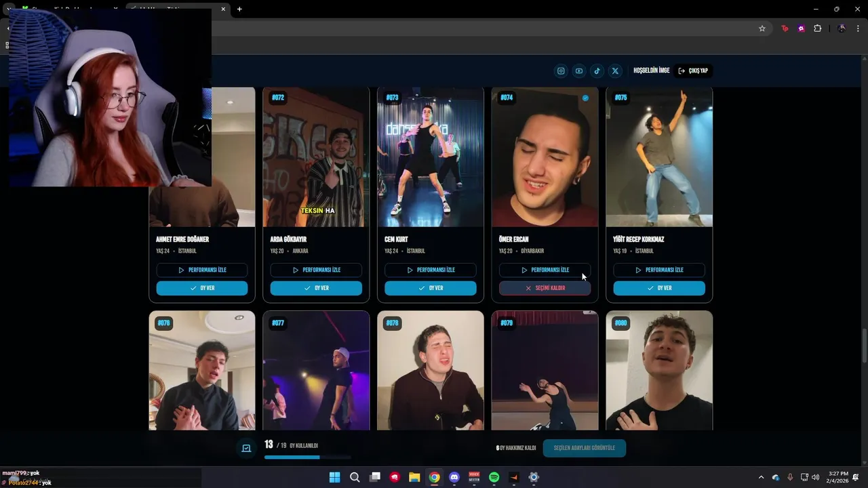Click the name "Arda Gökbayır"

(x=288, y=239)
